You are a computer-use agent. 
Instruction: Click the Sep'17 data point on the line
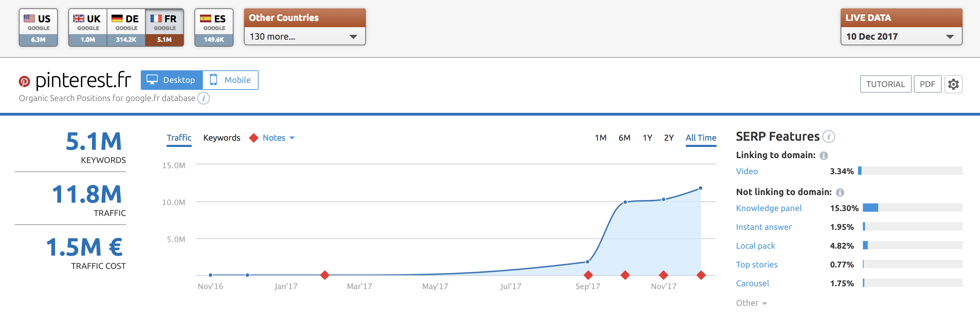pyautogui.click(x=588, y=262)
